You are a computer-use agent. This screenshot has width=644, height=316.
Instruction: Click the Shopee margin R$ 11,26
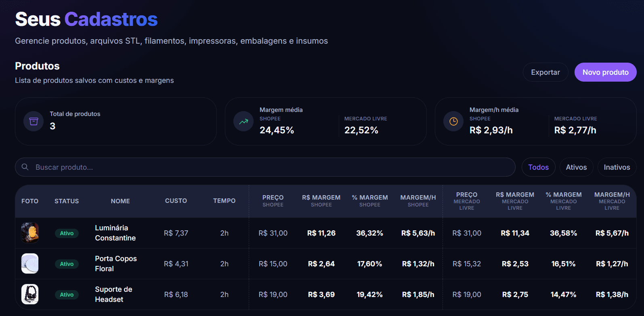321,233
